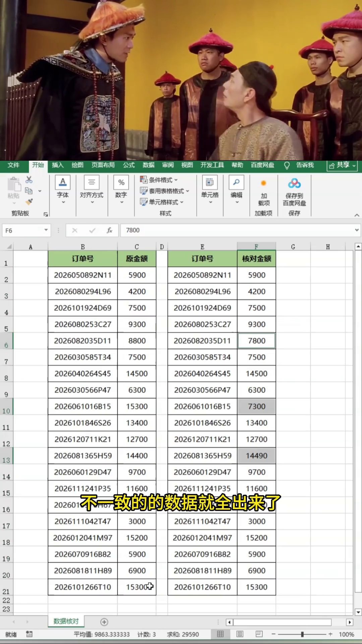
Task: Select cell 2026082035D11 in column E
Action: click(202, 341)
